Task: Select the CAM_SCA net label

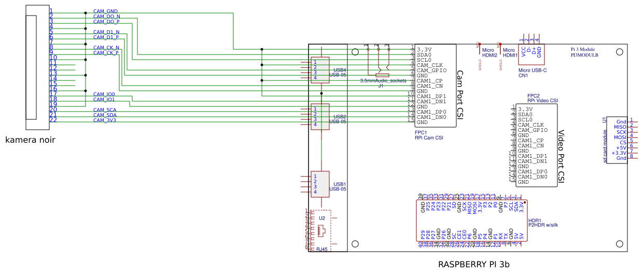Action: click(105, 109)
